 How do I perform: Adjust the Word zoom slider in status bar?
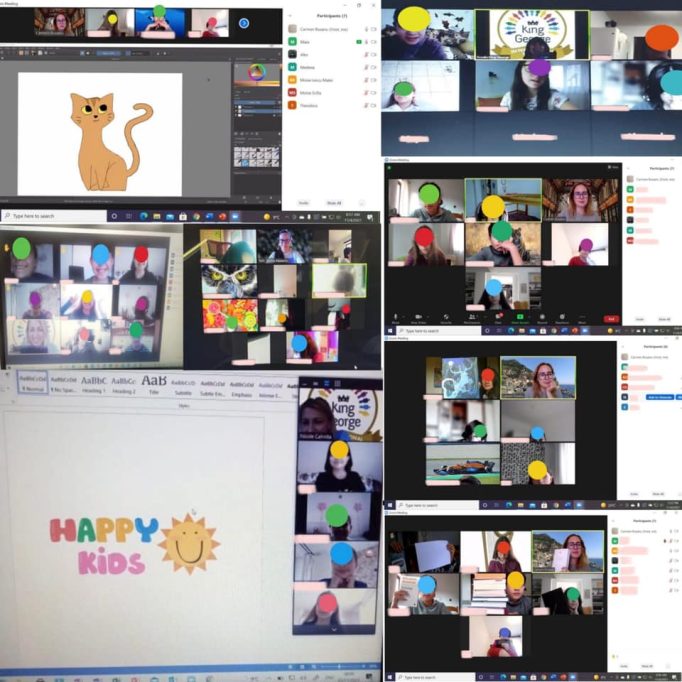click(x=341, y=666)
